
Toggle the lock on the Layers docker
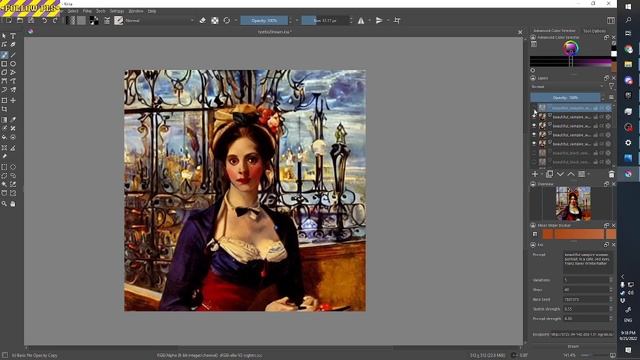click(533, 78)
